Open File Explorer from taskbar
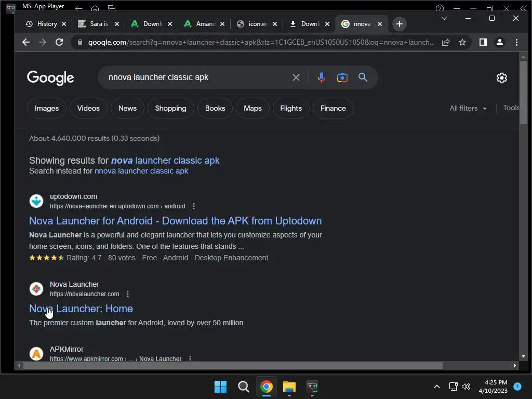532x399 pixels. (289, 387)
